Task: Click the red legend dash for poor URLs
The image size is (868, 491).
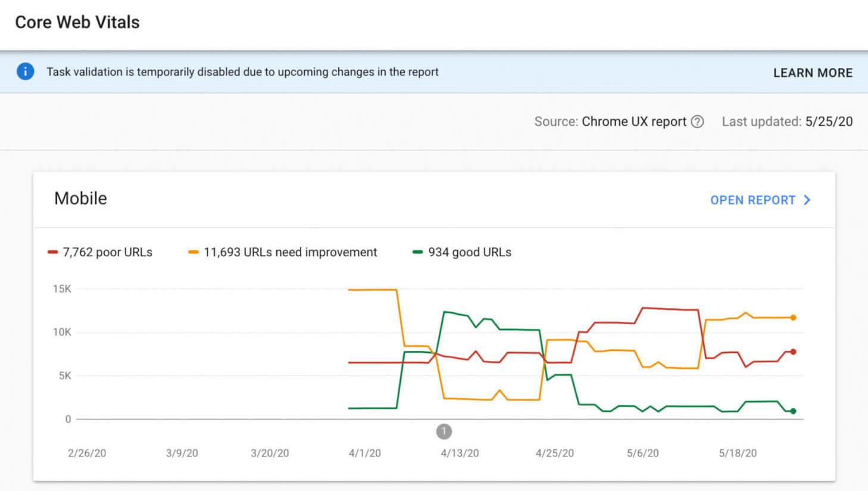Action: click(52, 251)
